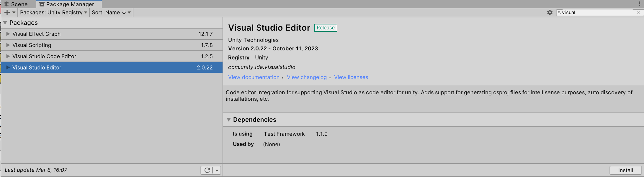Screen dimensions: 644x177
Task: Open the Package Manager settings gear
Action: pos(550,12)
